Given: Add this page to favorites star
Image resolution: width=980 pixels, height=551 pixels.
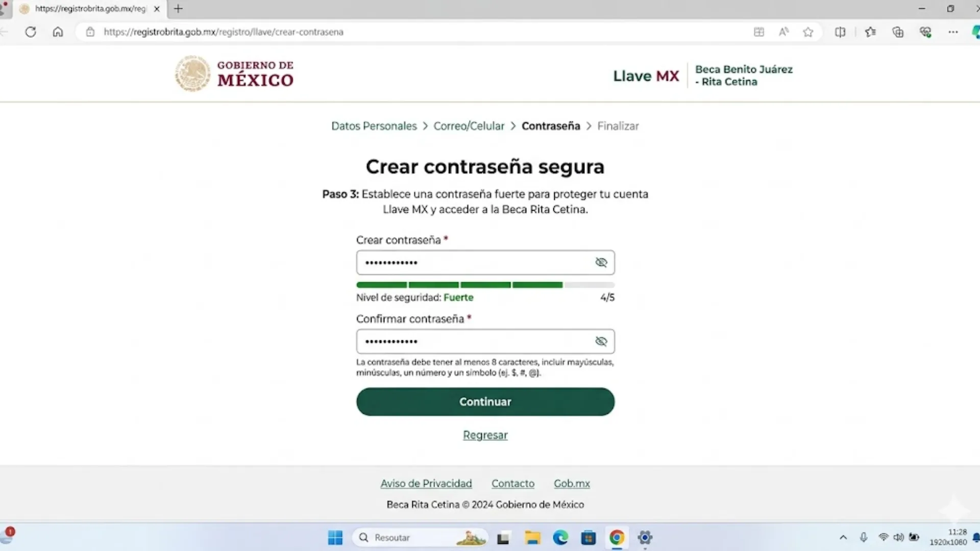Looking at the screenshot, I should (x=808, y=32).
